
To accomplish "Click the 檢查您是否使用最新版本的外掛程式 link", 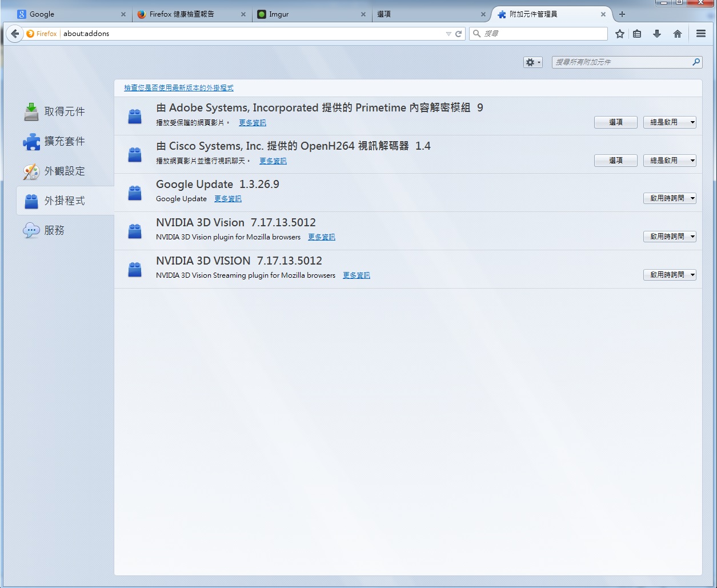I will 179,88.
